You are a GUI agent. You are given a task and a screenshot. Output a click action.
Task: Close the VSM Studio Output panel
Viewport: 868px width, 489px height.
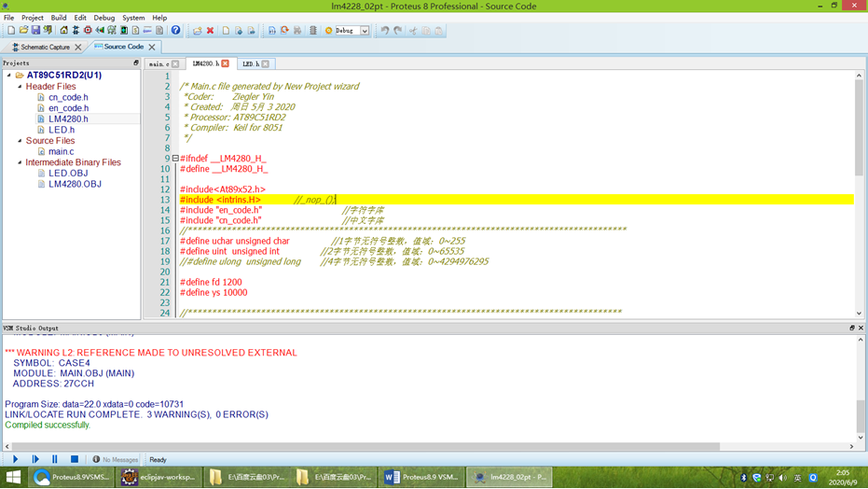(x=861, y=328)
